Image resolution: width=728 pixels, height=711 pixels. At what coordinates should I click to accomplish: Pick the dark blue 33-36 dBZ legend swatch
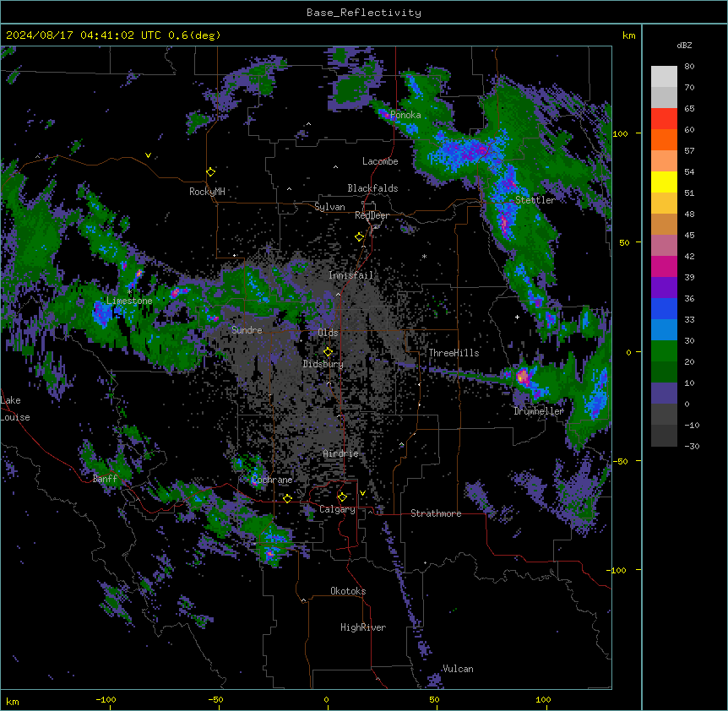[x=664, y=308]
